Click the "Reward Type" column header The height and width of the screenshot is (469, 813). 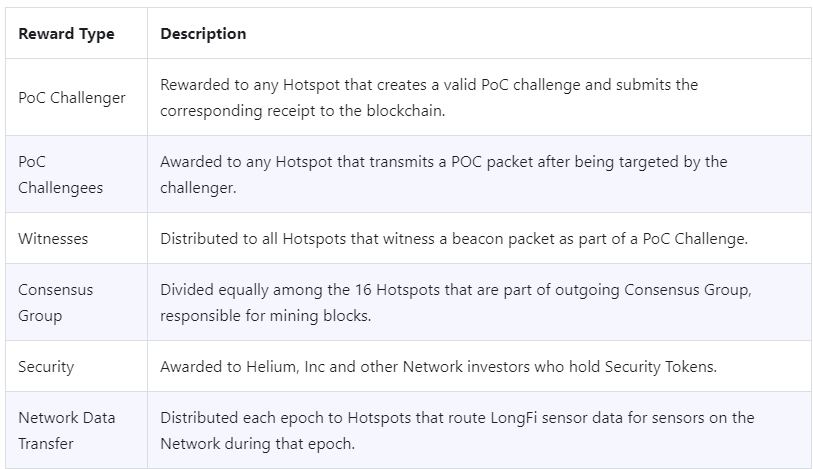pyautogui.click(x=66, y=34)
